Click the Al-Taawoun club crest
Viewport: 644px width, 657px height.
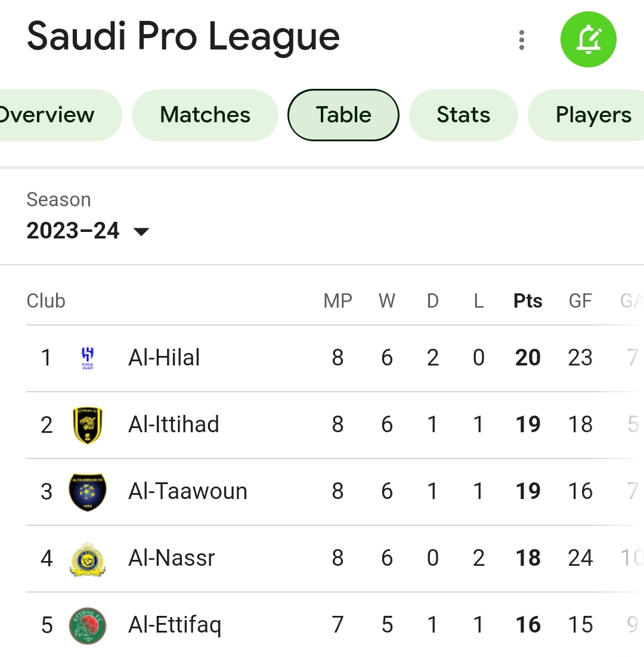[x=88, y=492]
